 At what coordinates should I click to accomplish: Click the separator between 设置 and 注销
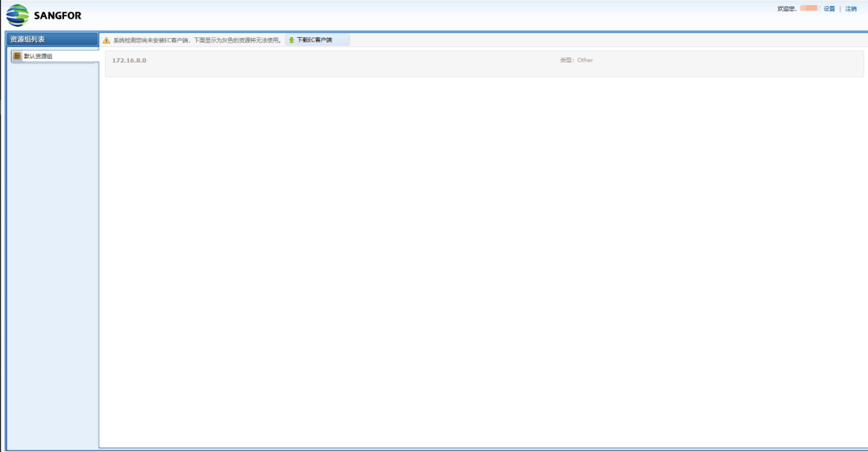840,9
